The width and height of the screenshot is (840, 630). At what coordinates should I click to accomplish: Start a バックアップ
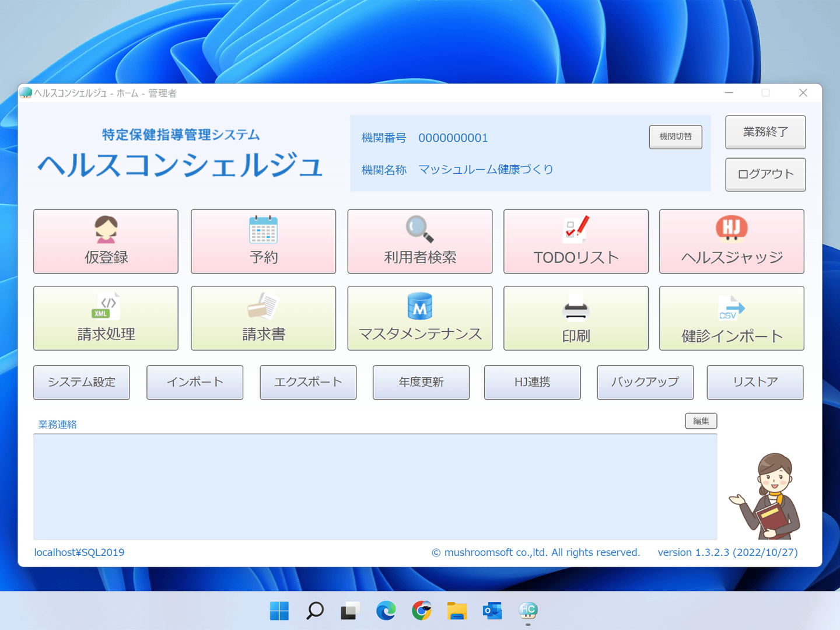point(645,382)
